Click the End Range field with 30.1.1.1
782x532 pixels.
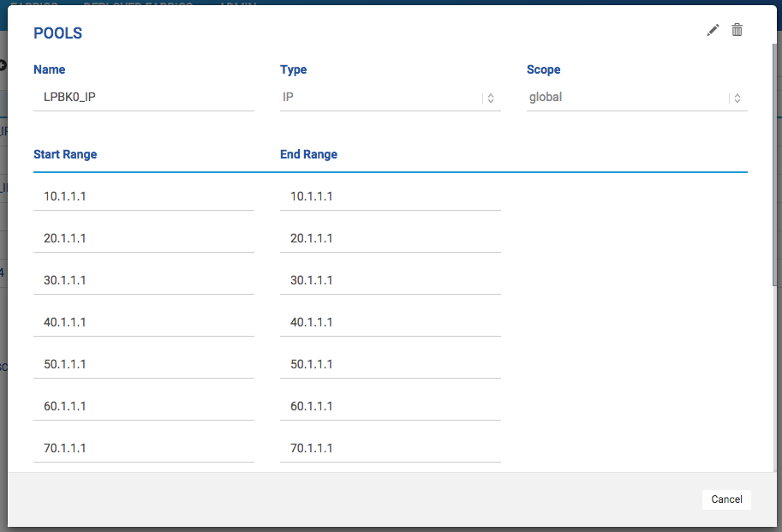pyautogui.click(x=390, y=280)
